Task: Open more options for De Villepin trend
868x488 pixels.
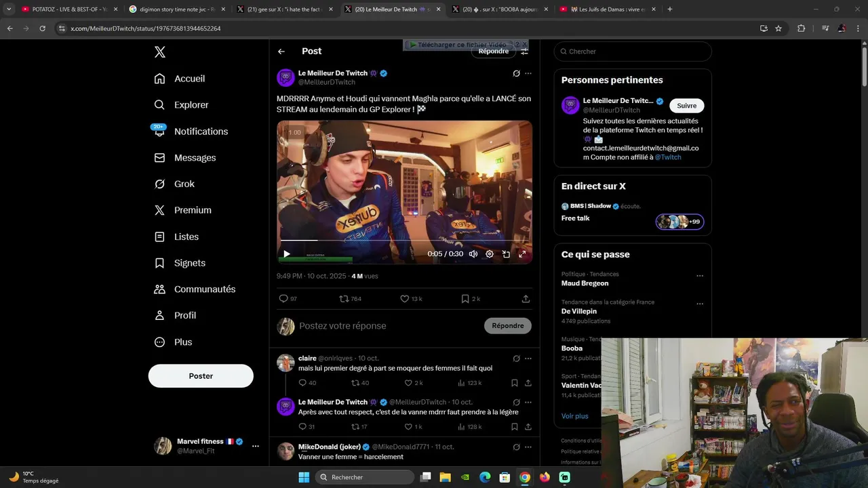Action: (700, 304)
